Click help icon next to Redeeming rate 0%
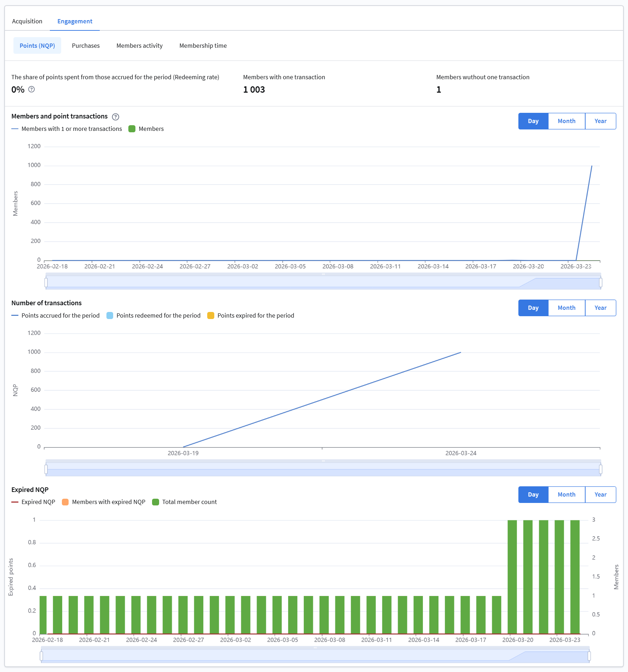628x672 pixels. (x=31, y=89)
